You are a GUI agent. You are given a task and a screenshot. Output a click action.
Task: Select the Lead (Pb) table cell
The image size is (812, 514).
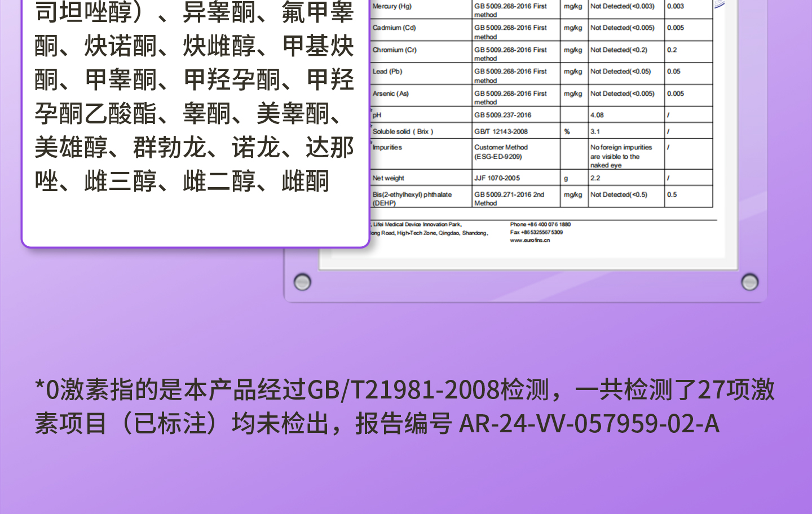point(387,72)
